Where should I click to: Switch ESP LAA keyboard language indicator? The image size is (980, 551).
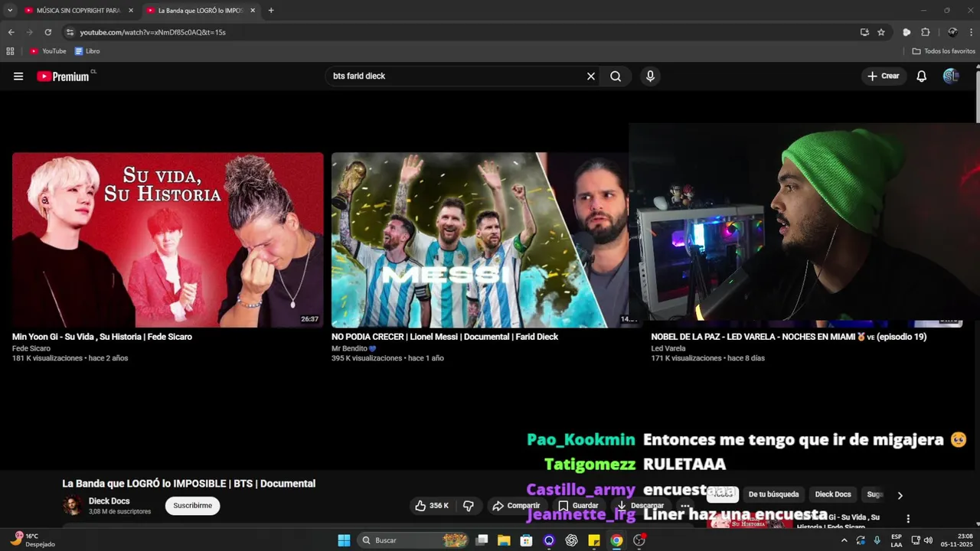[x=897, y=540]
